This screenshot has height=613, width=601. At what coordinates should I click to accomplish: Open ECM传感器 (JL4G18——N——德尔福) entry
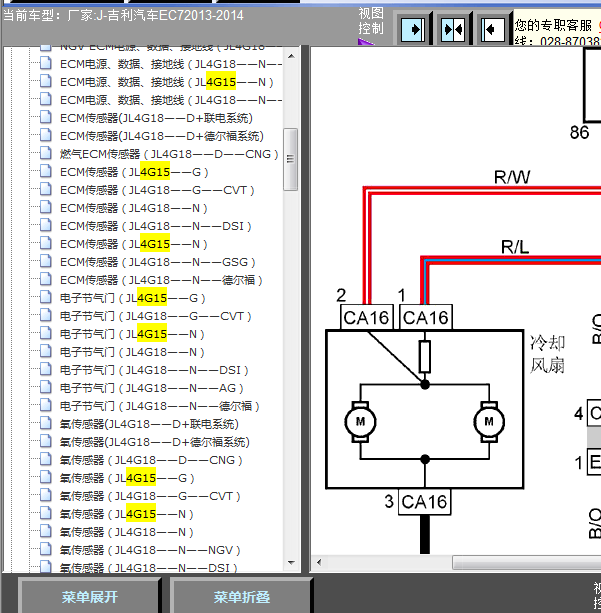coord(161,280)
